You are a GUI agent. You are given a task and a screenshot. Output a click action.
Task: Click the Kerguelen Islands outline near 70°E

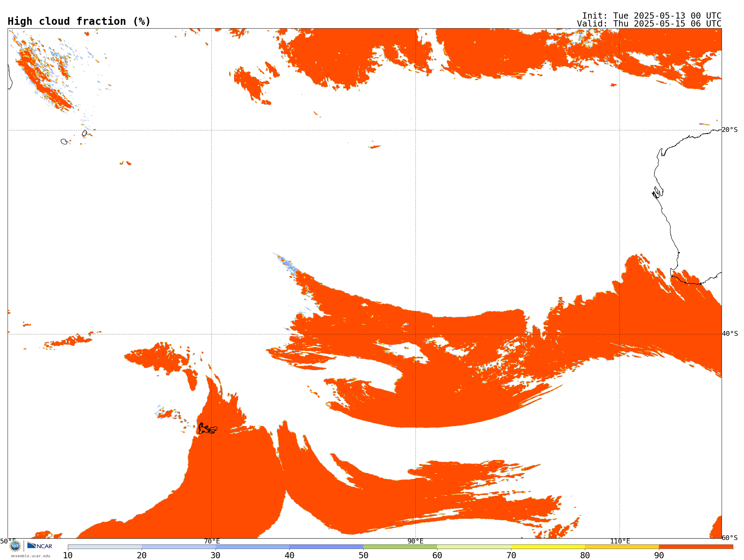(207, 428)
